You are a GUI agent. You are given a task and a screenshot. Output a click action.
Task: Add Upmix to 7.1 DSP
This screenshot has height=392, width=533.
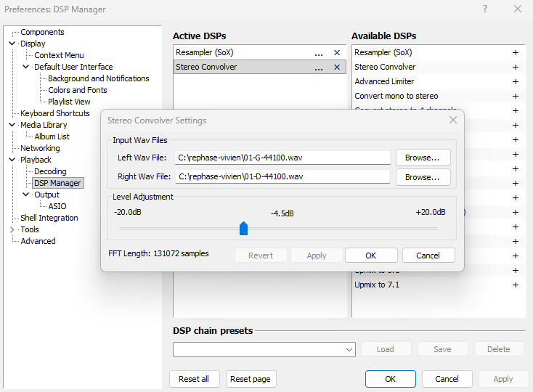coord(516,285)
